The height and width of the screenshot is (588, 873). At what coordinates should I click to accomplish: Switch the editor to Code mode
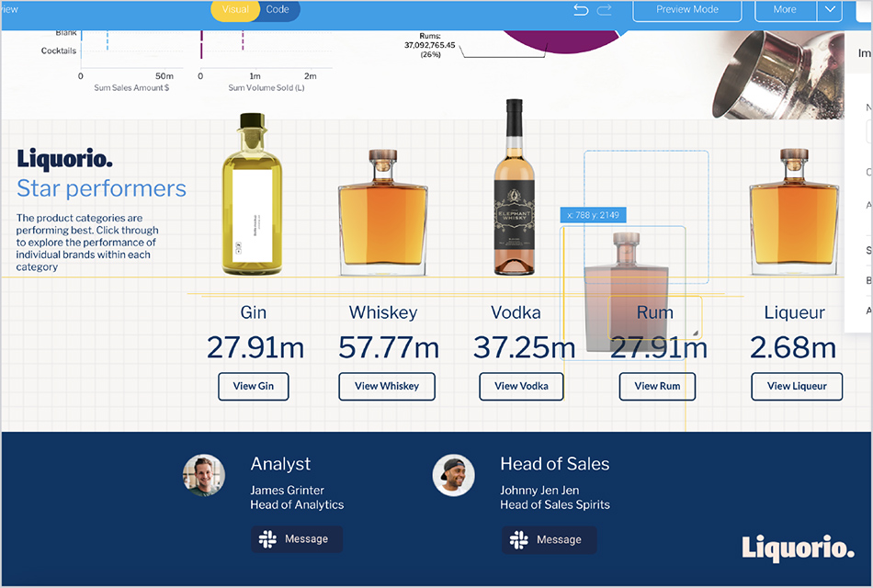coord(278,10)
